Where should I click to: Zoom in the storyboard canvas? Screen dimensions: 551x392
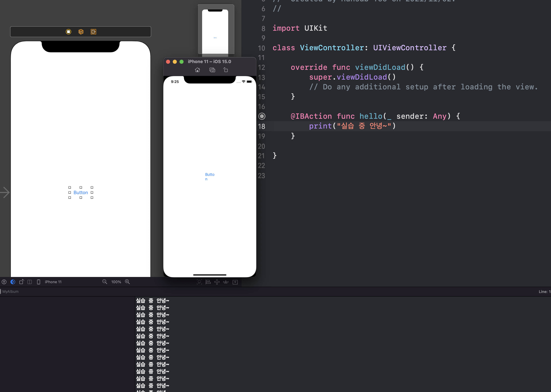[127, 282]
